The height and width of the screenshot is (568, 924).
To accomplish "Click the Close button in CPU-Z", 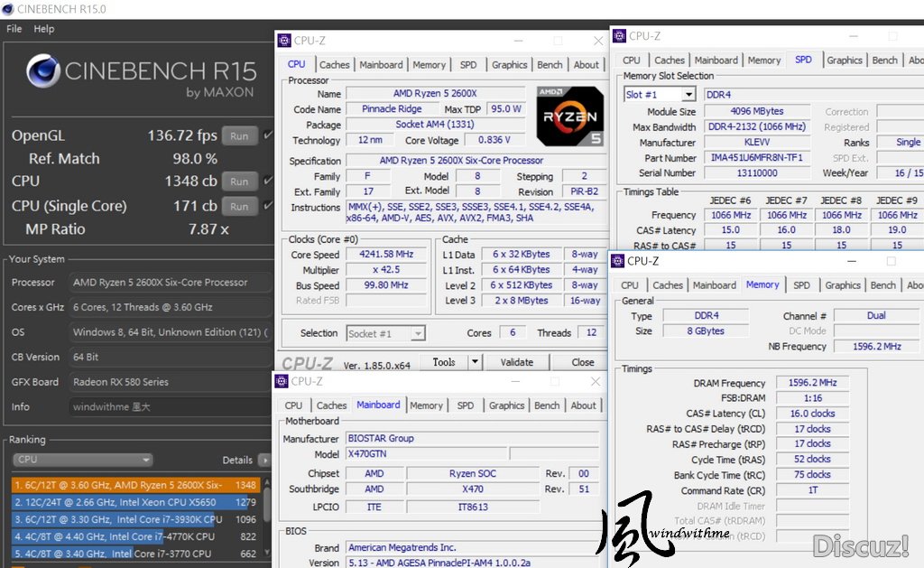I will 582,361.
